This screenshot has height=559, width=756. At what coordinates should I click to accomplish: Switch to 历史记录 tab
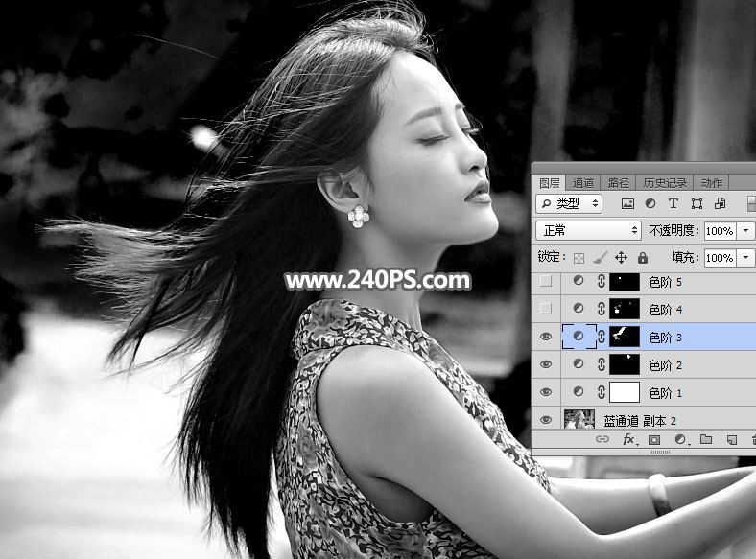coord(665,183)
